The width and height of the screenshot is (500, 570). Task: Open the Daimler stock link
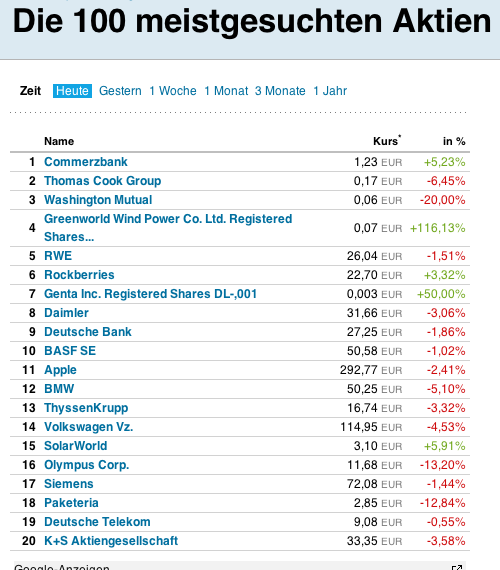(x=67, y=313)
